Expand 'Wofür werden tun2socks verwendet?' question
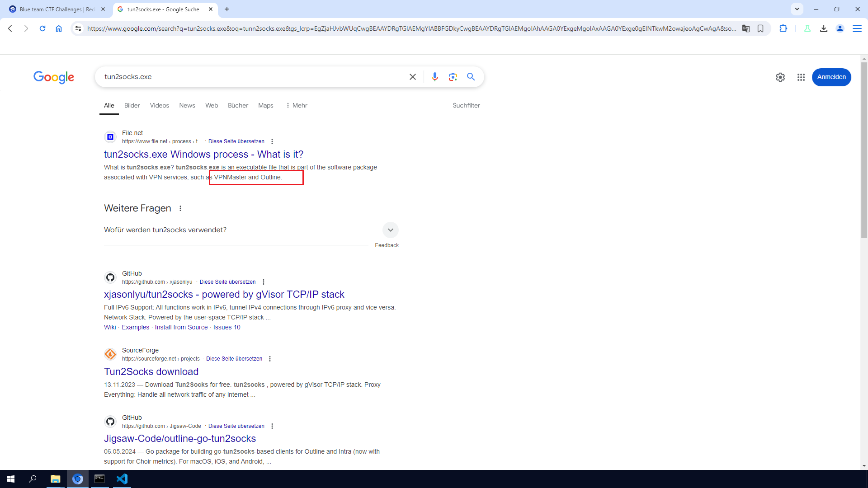 (x=390, y=230)
